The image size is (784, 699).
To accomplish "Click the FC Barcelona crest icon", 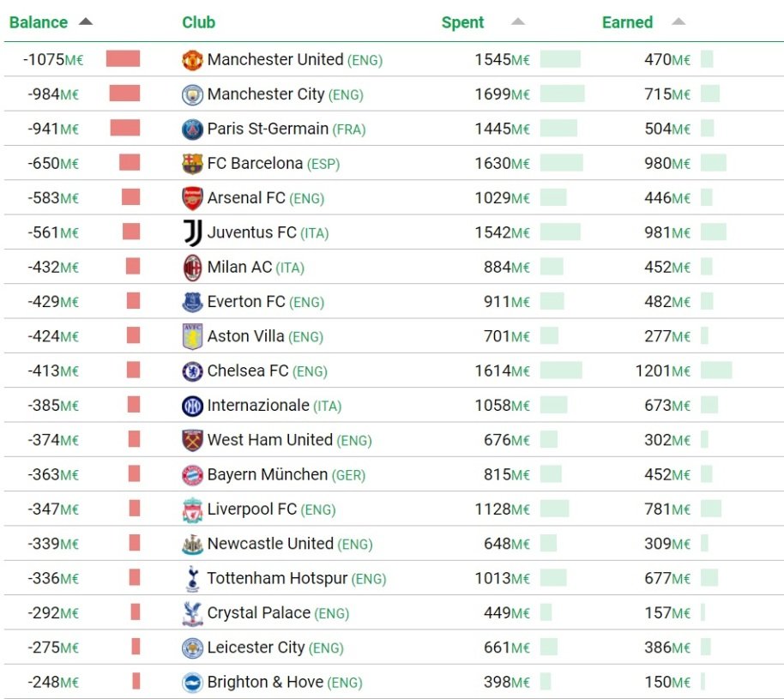I will [192, 164].
